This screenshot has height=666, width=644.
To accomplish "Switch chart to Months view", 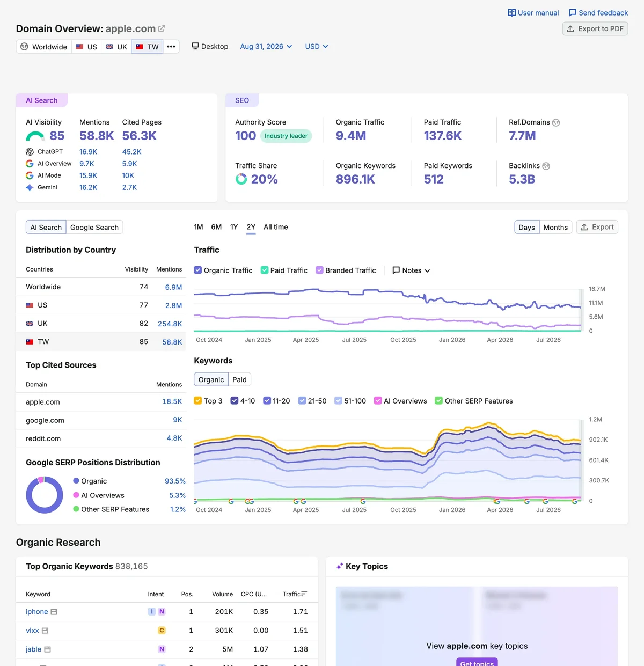I will point(555,228).
